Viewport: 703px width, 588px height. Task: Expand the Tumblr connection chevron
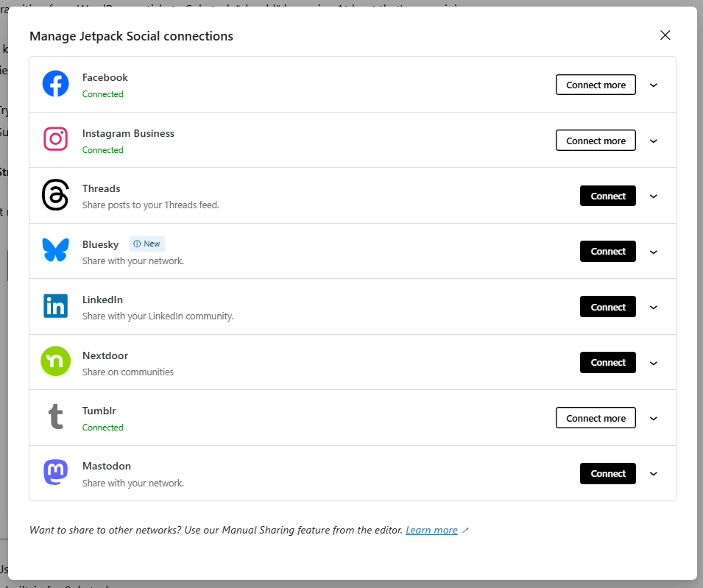click(x=654, y=418)
